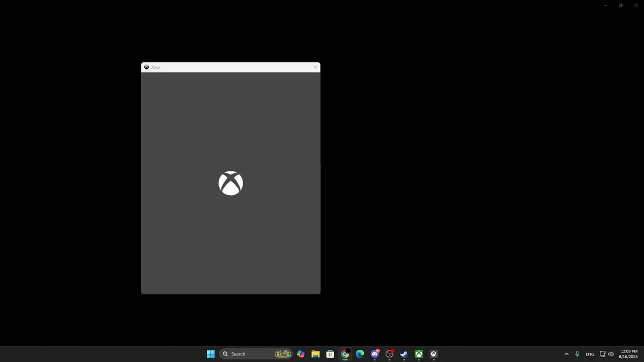
Task: Open Discord from the taskbar
Action: pyautogui.click(x=374, y=354)
